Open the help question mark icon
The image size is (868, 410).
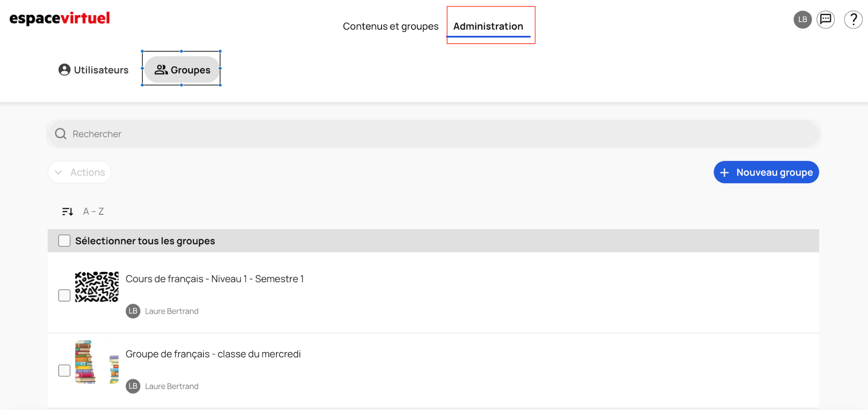tap(853, 20)
